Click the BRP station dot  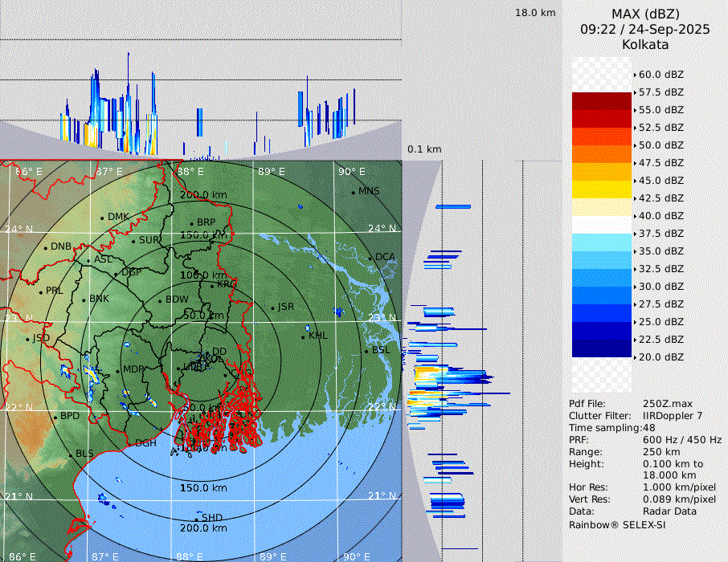191,223
